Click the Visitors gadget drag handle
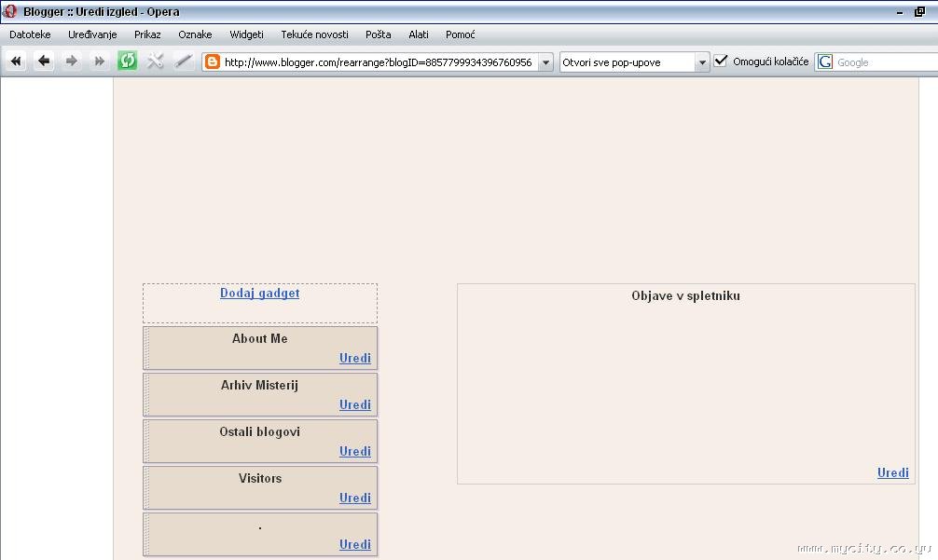Viewport: 938px width, 560px height. click(x=146, y=487)
